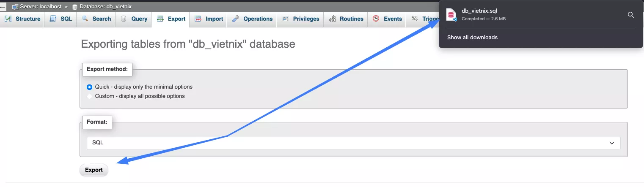This screenshot has width=644, height=187.
Task: Click the Operations wrench icon
Action: point(236,19)
